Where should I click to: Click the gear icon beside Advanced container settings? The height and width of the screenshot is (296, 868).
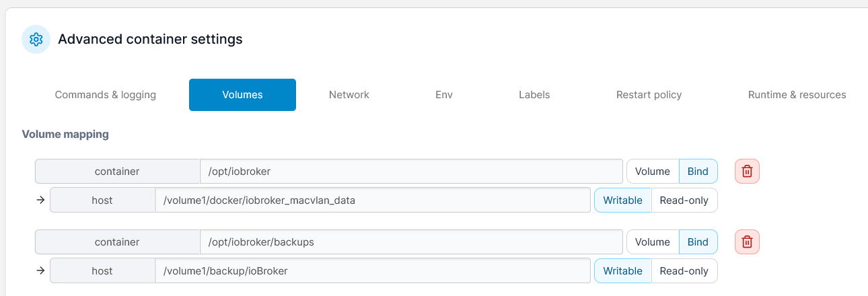[x=36, y=40]
